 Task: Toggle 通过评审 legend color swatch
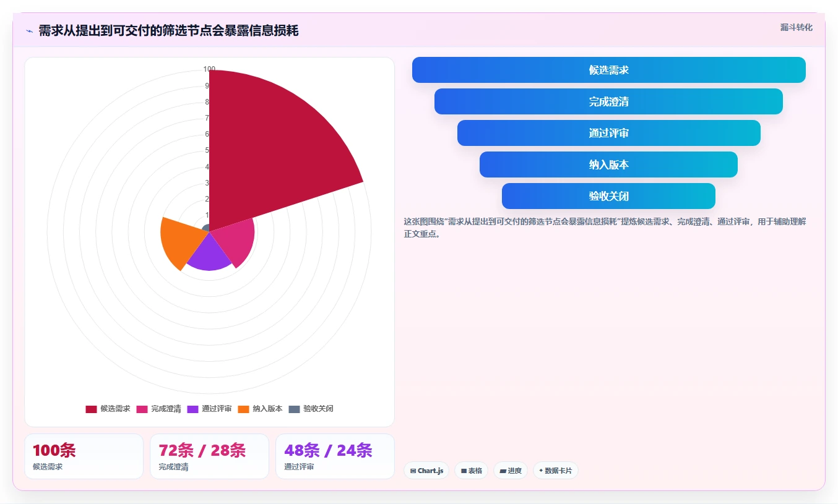tap(192, 409)
